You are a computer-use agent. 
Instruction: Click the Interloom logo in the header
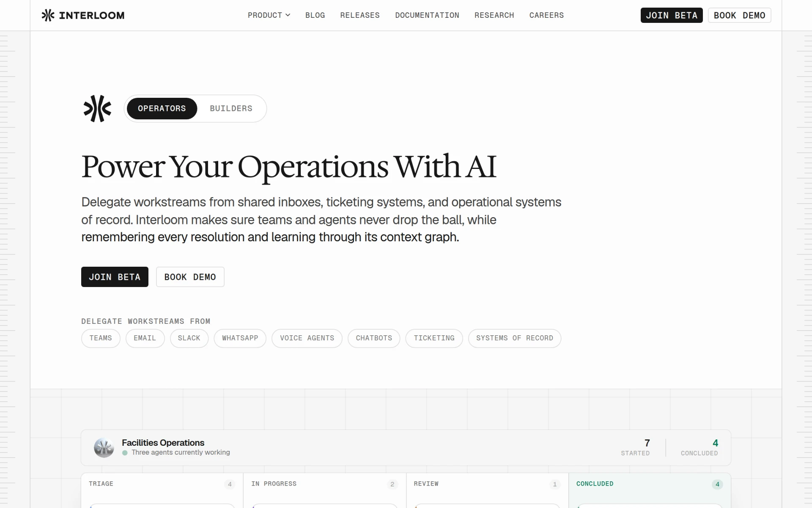click(83, 15)
